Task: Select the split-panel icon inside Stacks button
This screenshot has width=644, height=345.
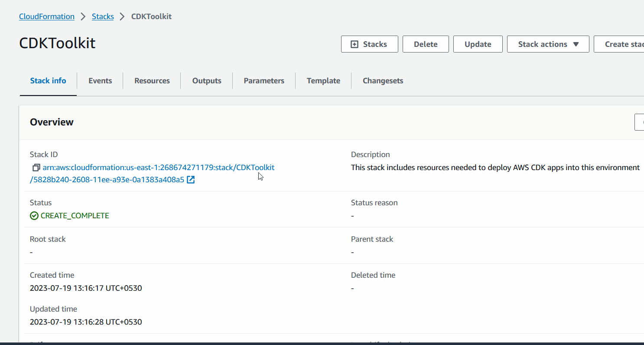Action: click(355, 44)
